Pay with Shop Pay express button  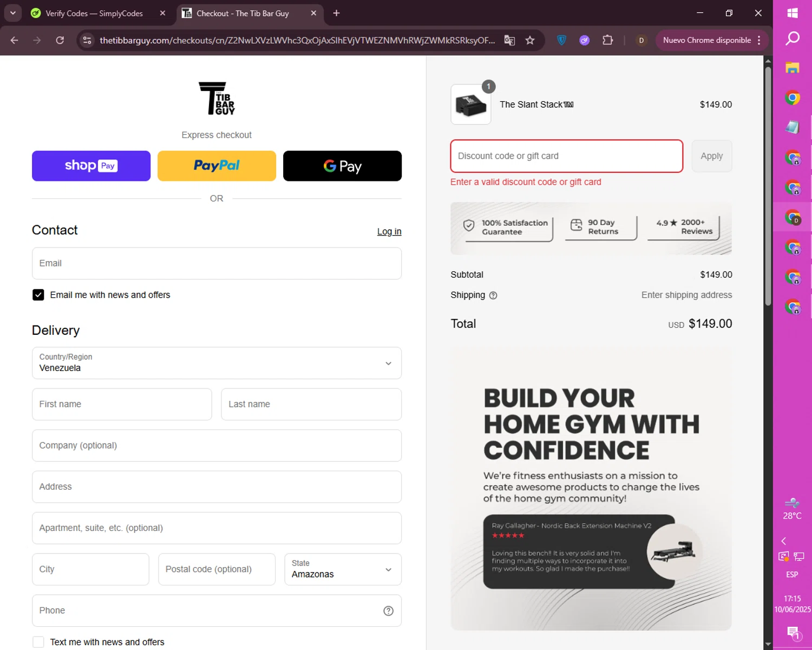[x=91, y=166]
